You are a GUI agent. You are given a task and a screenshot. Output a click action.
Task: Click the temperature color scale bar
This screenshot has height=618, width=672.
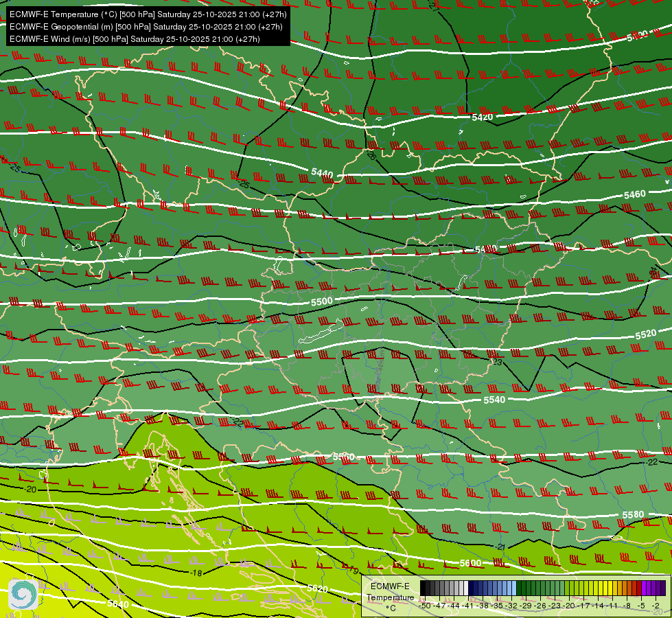point(542,588)
